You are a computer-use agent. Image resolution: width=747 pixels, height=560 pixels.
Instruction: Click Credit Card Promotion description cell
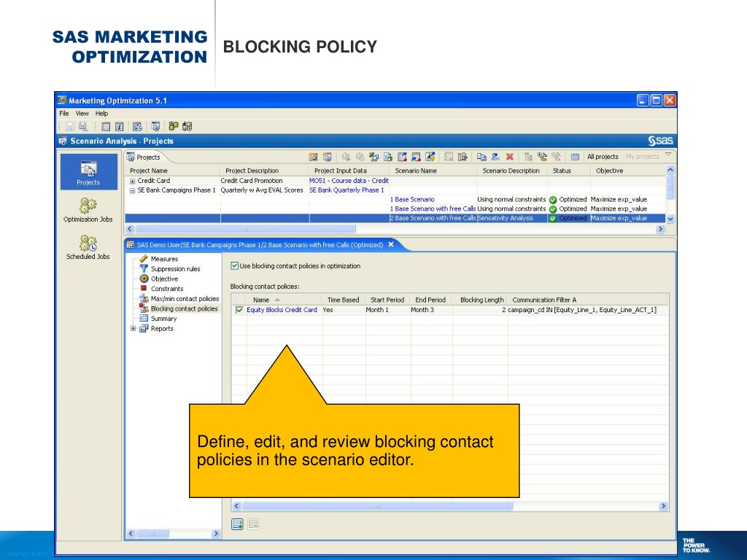[x=252, y=181]
